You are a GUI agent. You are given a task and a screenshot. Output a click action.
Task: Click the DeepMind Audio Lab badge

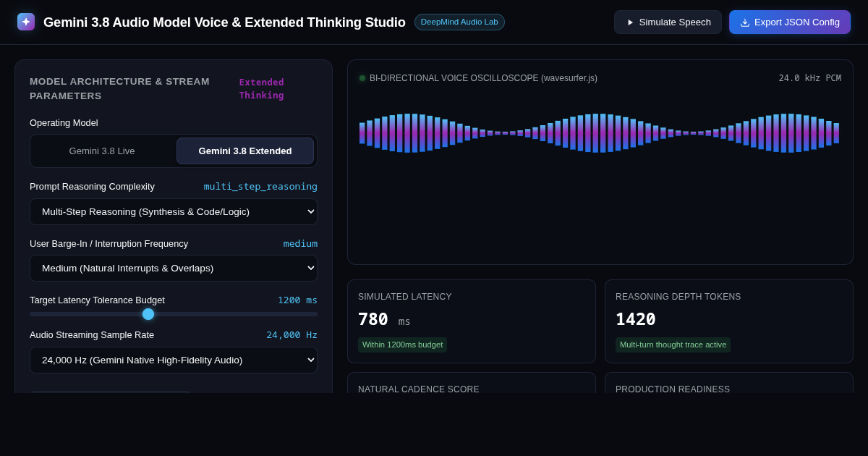click(459, 22)
